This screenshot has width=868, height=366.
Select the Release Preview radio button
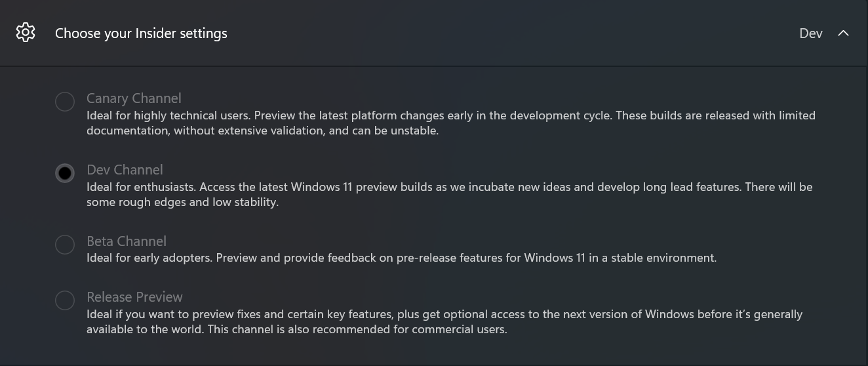[65, 300]
